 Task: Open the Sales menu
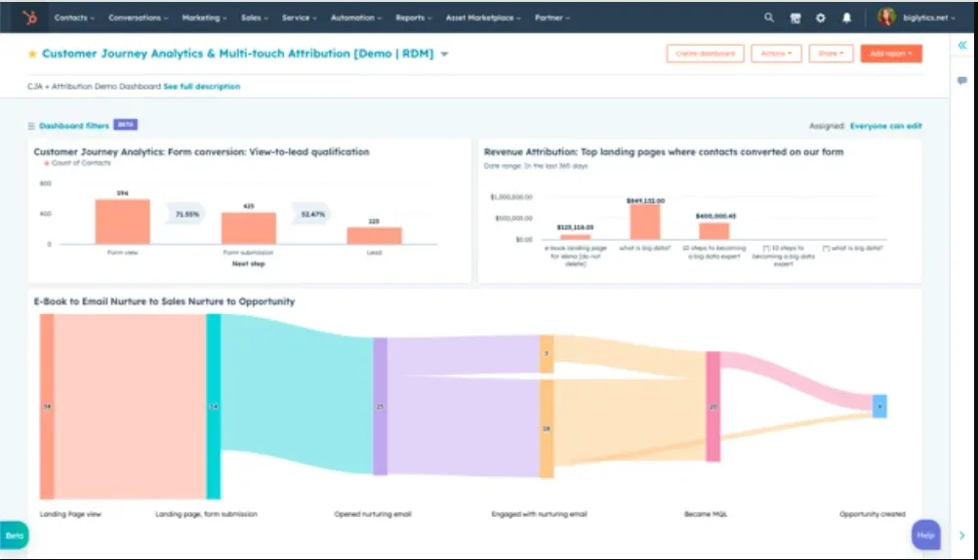pos(255,18)
